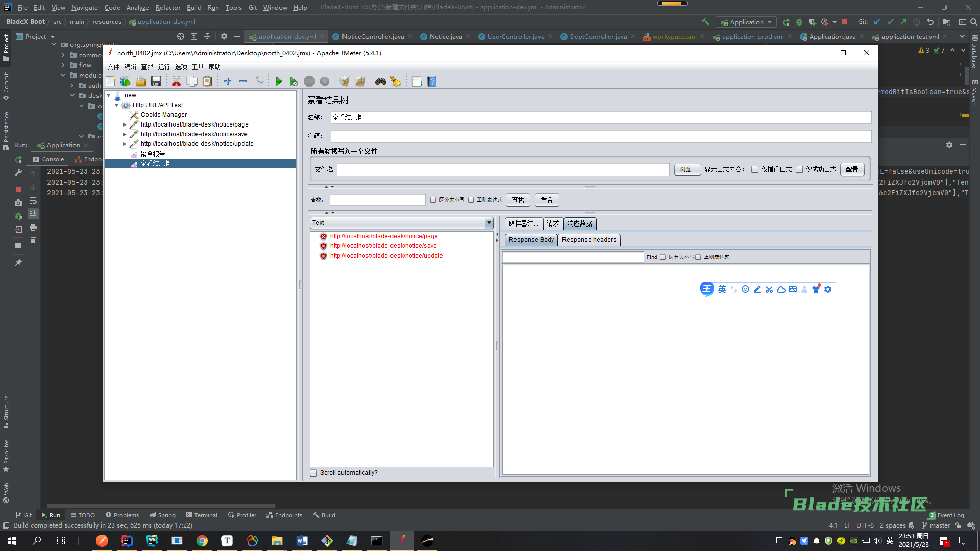Click the 文件名 filename input field

click(x=503, y=169)
